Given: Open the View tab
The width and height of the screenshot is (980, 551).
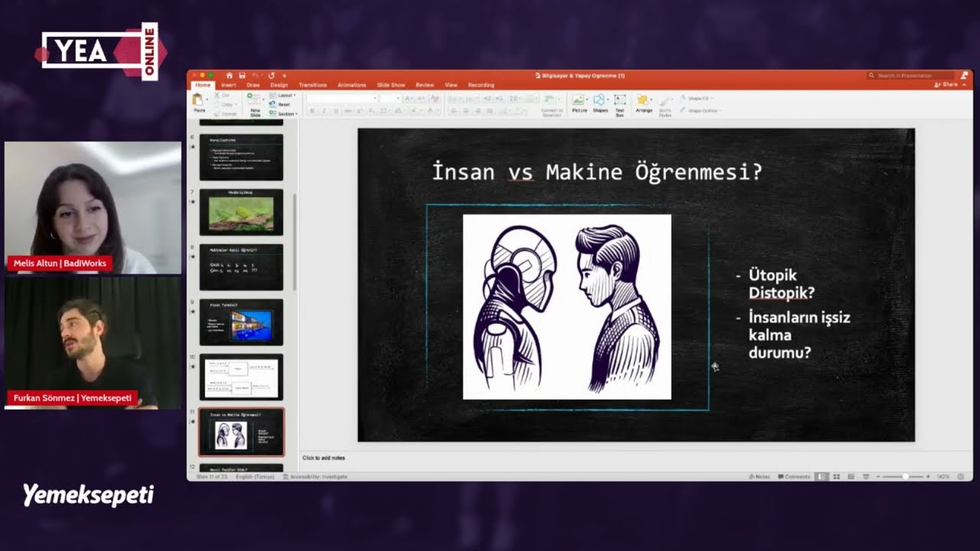Looking at the screenshot, I should tap(451, 85).
